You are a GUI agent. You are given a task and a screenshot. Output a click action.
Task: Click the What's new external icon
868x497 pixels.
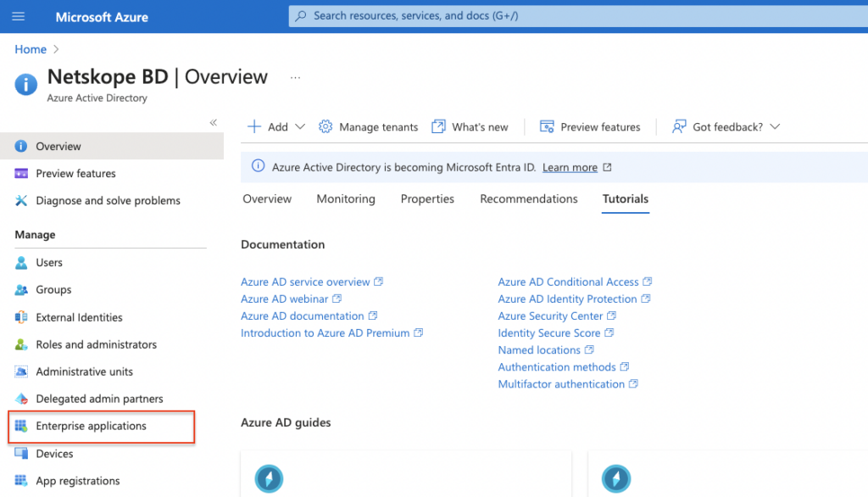[438, 127]
